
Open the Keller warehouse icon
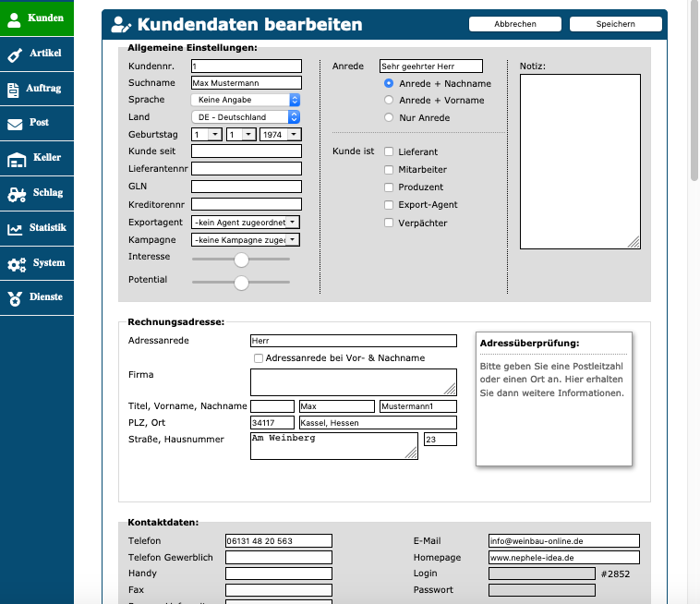click(16, 159)
